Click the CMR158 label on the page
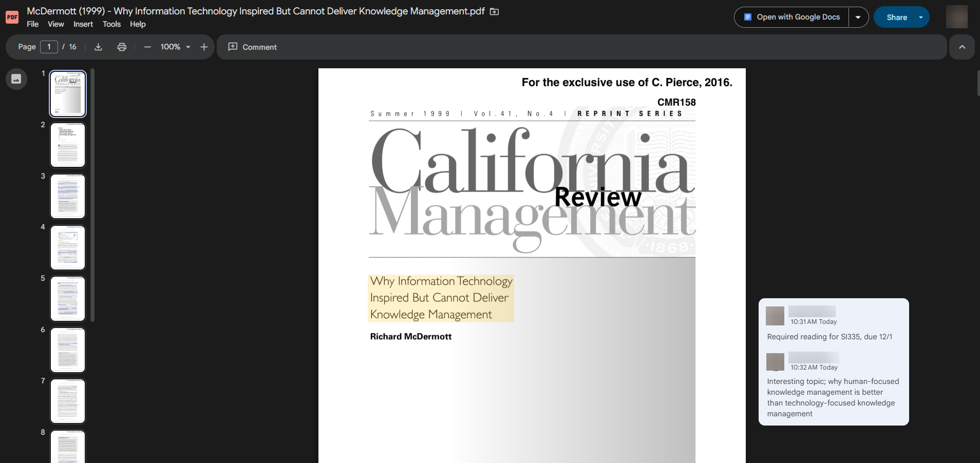This screenshot has width=980, height=463. [x=676, y=102]
